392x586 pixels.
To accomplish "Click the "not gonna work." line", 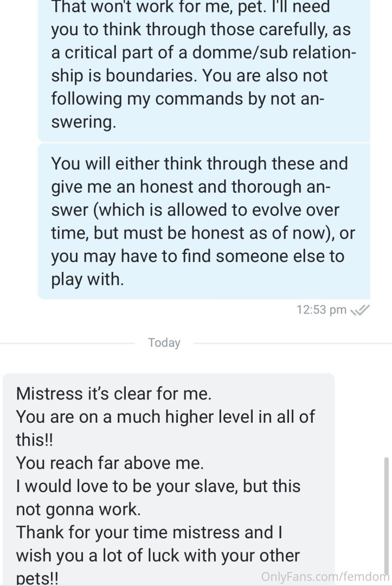I will [78, 509].
